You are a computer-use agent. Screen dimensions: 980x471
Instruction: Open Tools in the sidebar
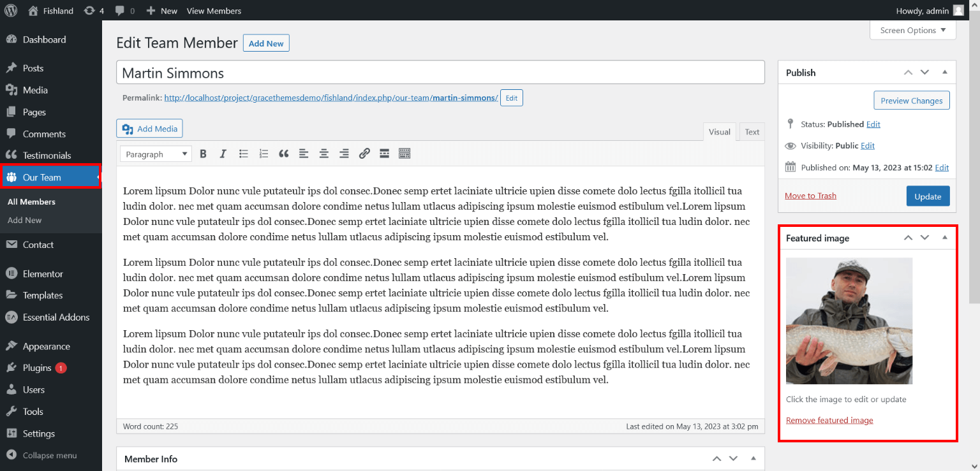click(x=51, y=412)
